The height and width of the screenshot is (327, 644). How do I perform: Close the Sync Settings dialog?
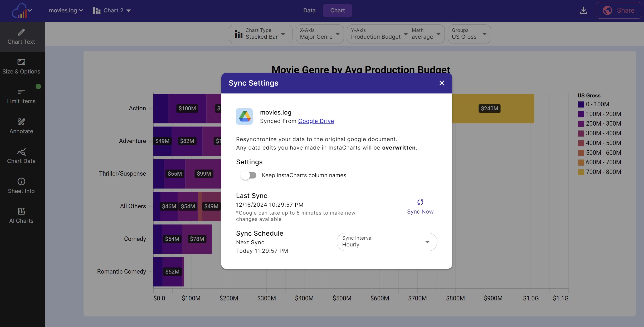(x=442, y=83)
